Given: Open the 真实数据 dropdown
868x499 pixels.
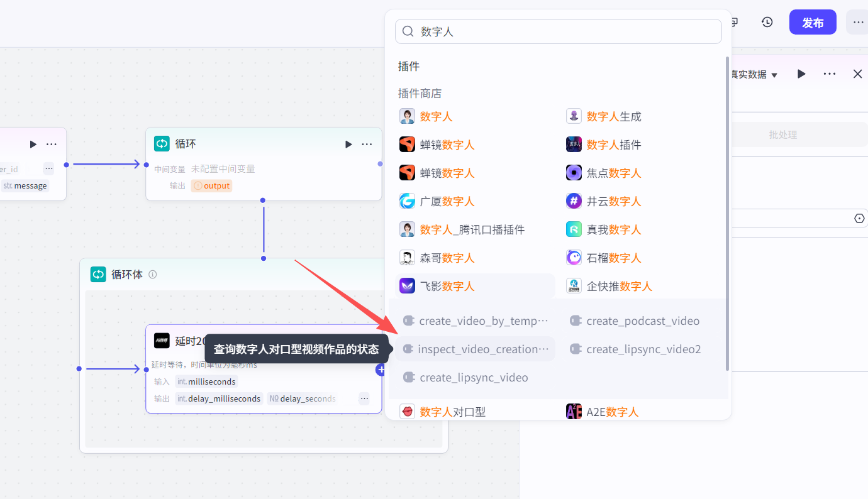Looking at the screenshot, I should coord(754,74).
